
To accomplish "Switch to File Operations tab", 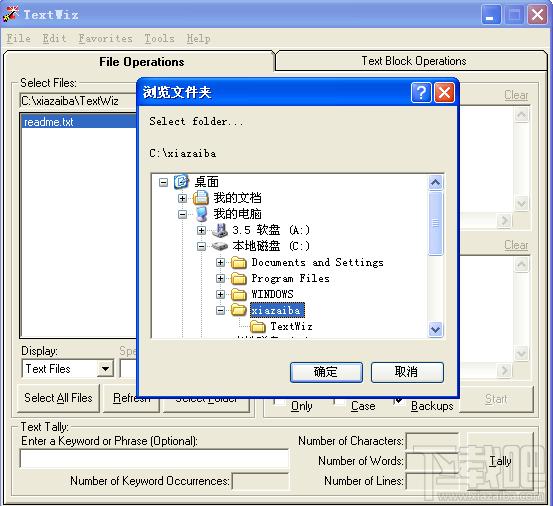I will [x=141, y=62].
